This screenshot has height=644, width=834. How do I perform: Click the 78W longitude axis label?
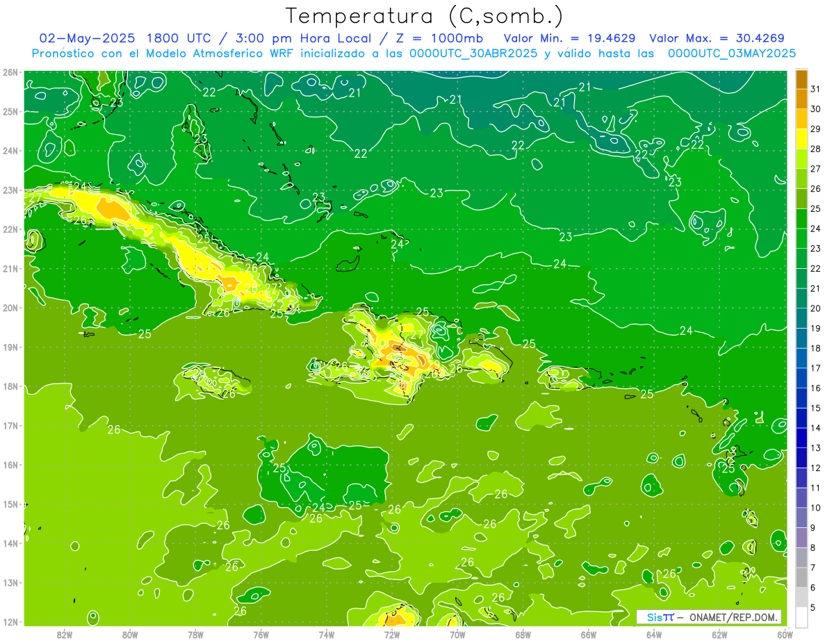click(x=195, y=634)
